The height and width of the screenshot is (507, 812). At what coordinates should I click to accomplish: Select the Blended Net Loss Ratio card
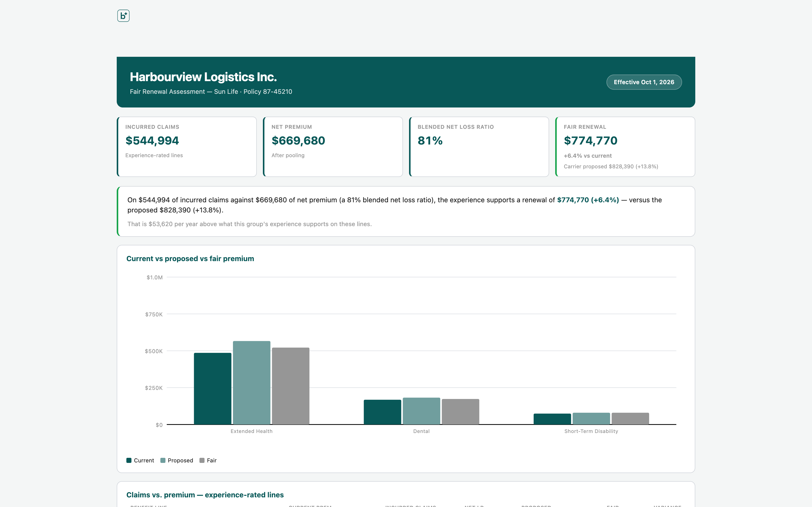pos(479,147)
